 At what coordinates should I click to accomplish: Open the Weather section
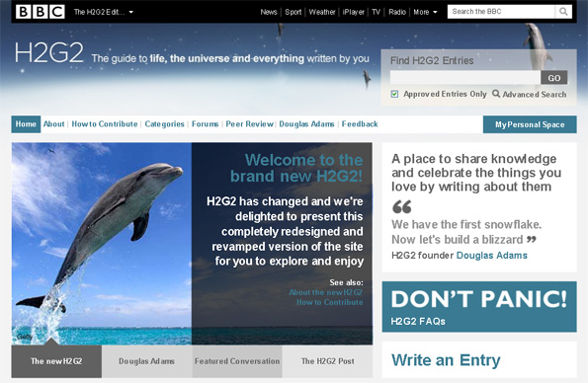tap(322, 12)
